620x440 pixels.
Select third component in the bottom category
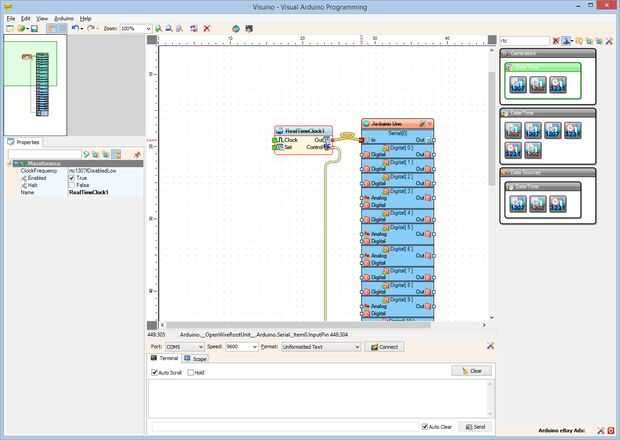[558, 204]
